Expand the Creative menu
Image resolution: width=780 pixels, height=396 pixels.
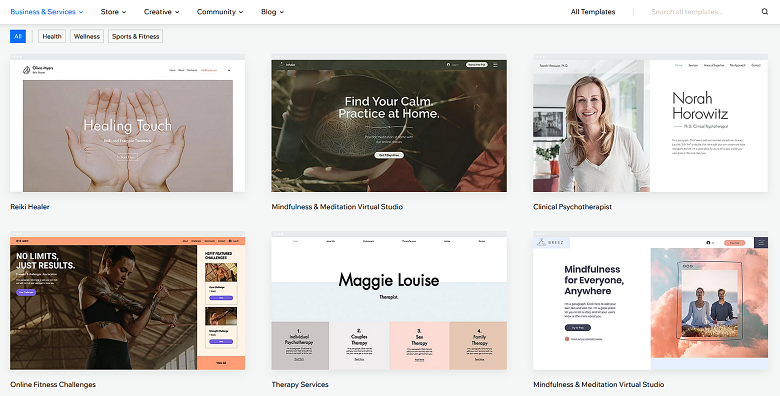point(162,11)
